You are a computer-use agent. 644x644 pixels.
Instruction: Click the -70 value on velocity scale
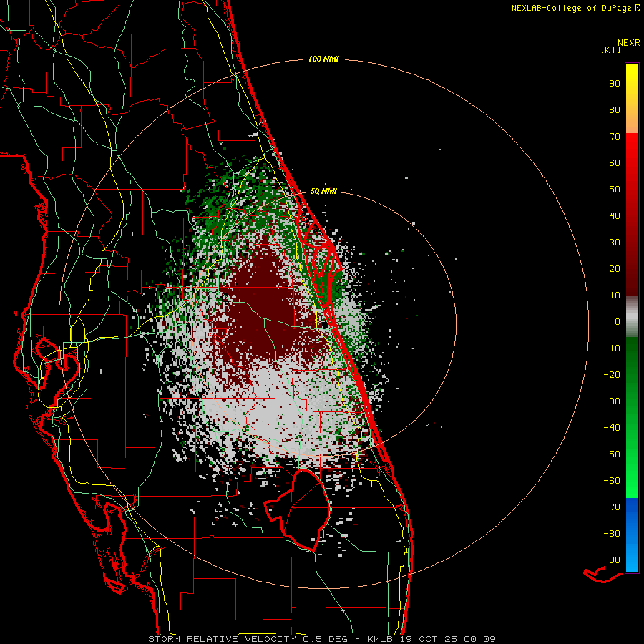pyautogui.click(x=612, y=507)
